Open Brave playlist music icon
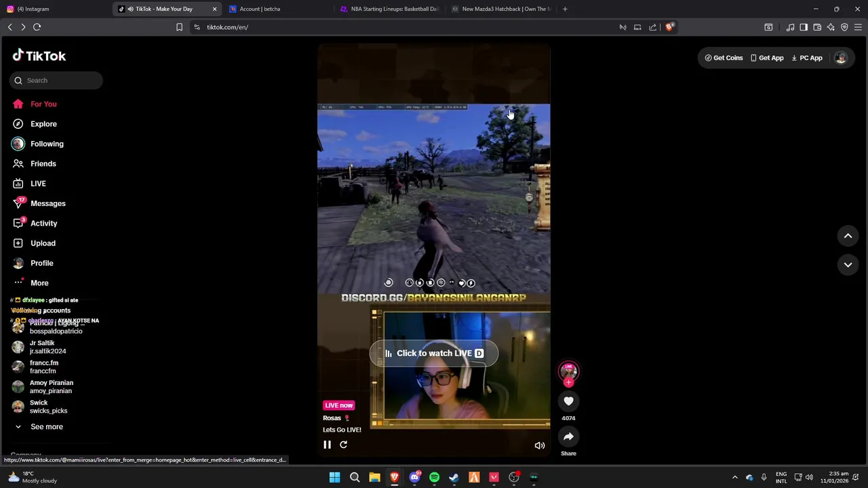Image resolution: width=868 pixels, height=488 pixels. (x=790, y=27)
